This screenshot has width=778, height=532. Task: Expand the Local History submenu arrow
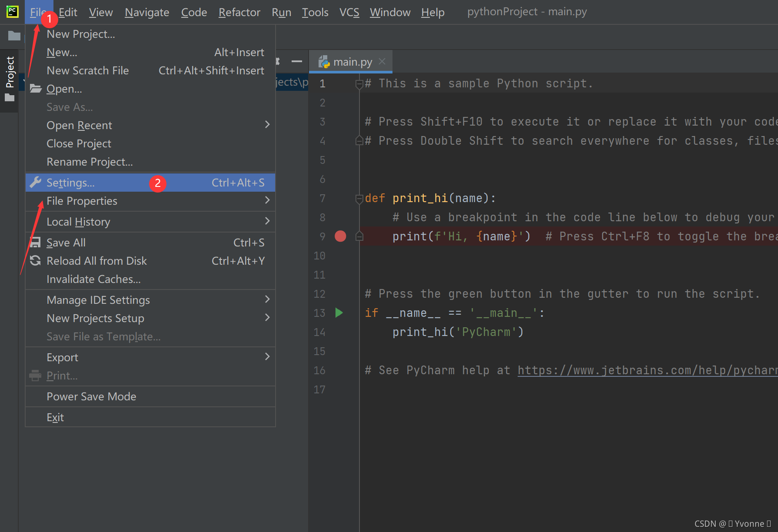coord(267,221)
